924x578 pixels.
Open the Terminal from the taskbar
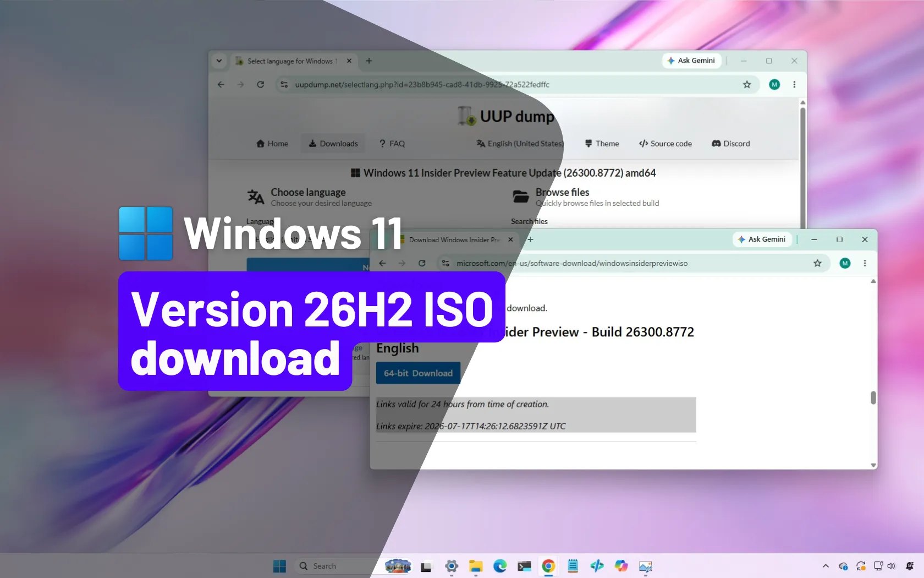tap(524, 566)
